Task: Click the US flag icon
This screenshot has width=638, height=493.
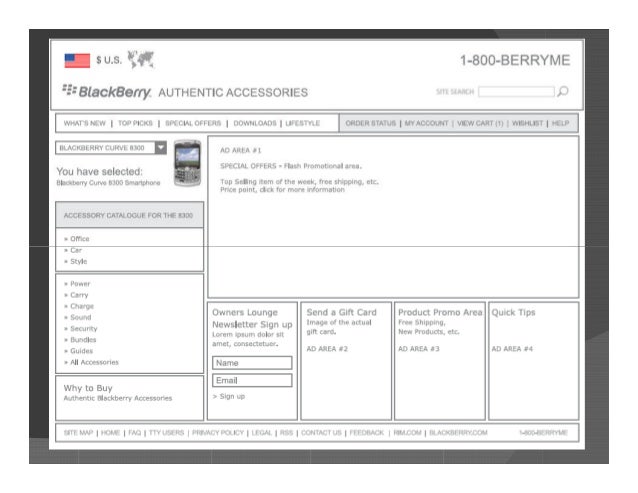Action: [x=77, y=61]
